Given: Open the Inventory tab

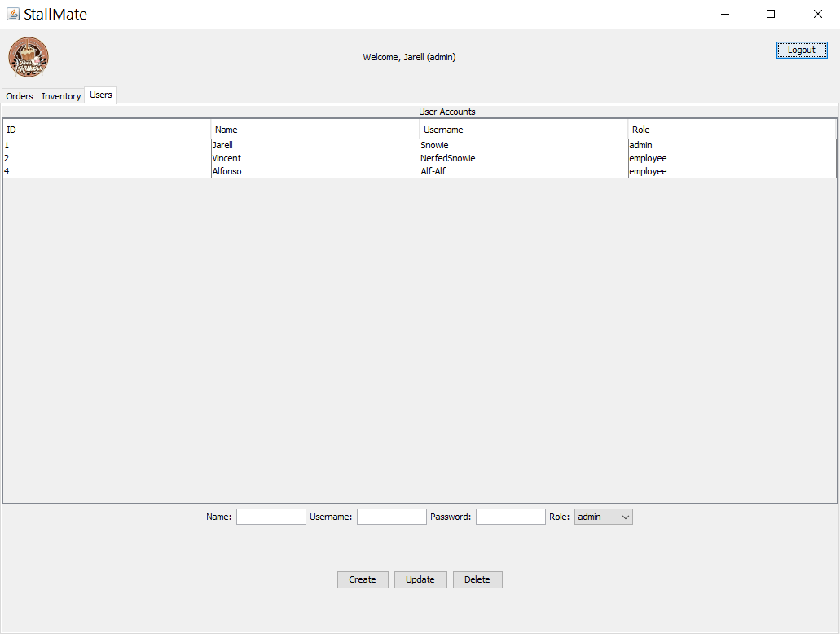Looking at the screenshot, I should click(61, 96).
